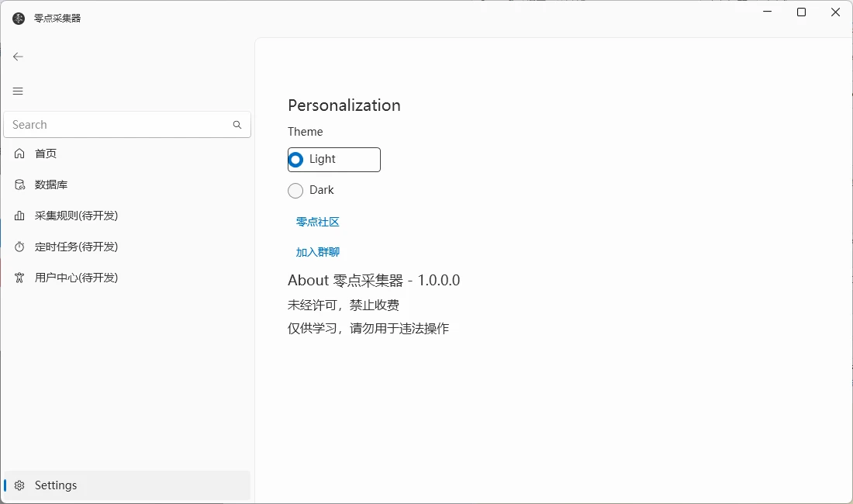Click the person icon for 用户中心
Viewport: 853px width, 504px height.
pyautogui.click(x=19, y=278)
